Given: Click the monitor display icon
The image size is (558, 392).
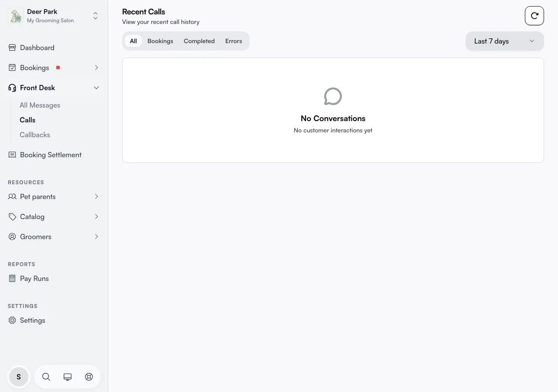Looking at the screenshot, I should click(68, 377).
